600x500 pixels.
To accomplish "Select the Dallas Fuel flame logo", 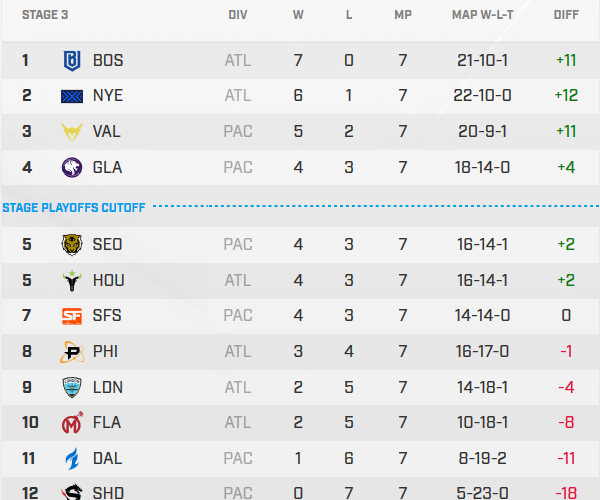I will (72, 459).
